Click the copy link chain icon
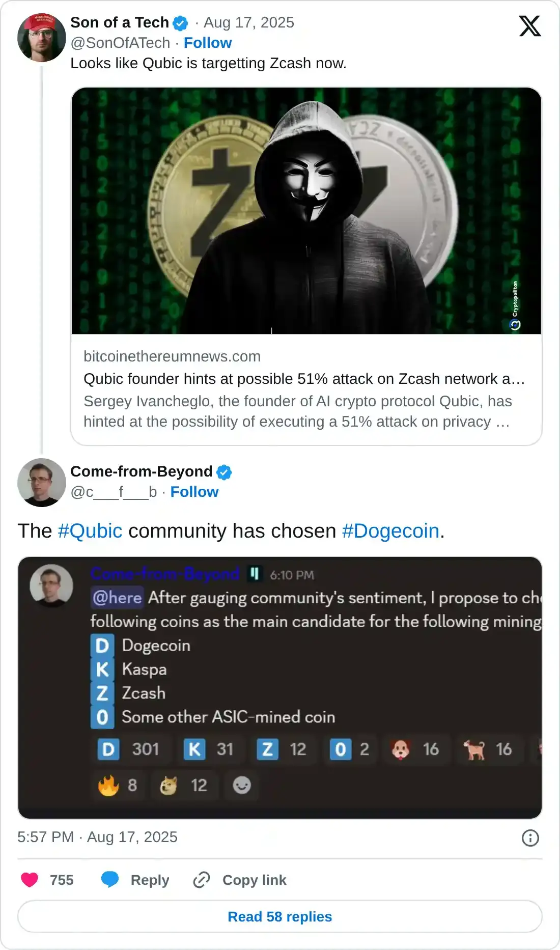Viewport: 560px width, 950px height. [202, 880]
